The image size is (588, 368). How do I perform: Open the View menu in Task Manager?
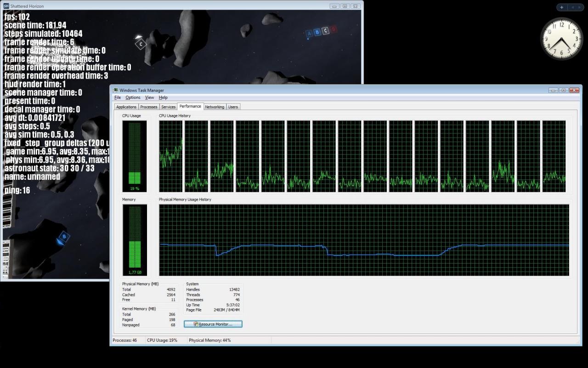tap(149, 98)
